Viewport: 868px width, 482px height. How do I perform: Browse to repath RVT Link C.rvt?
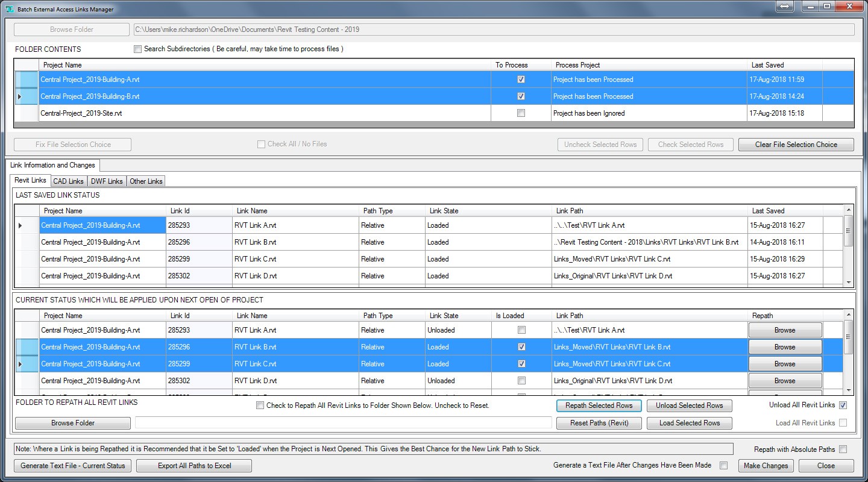tap(785, 364)
